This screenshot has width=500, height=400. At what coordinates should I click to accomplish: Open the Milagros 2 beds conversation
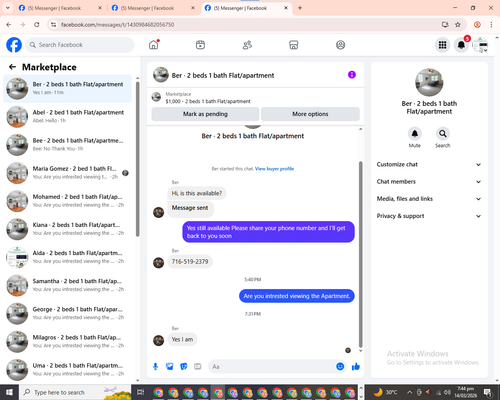(x=68, y=342)
